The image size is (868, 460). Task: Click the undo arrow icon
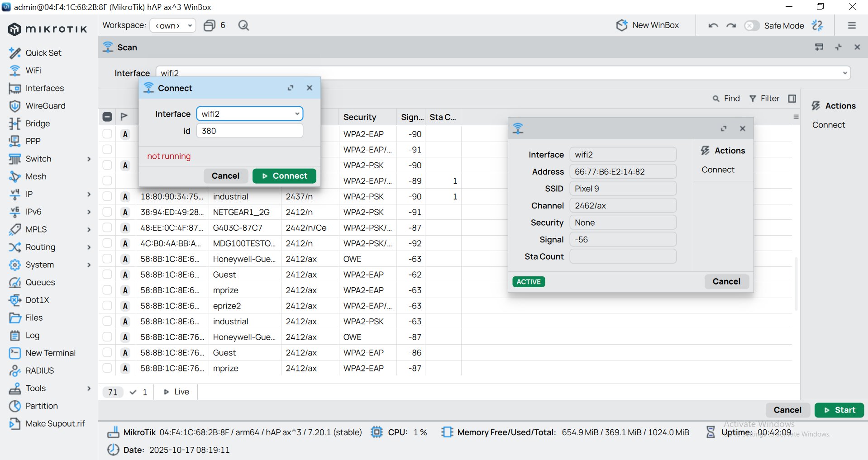pyautogui.click(x=713, y=26)
